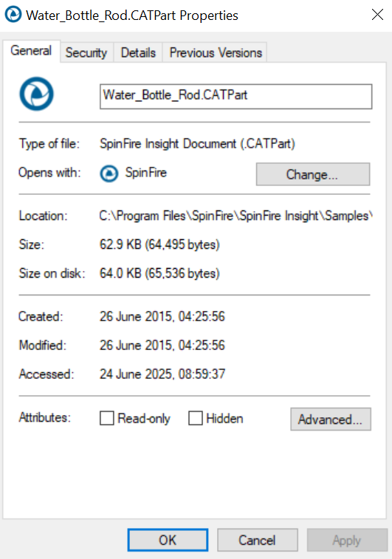Click inside the Water_Bottle_Rod.CATPart filename field
392x559 pixels.
coord(236,96)
